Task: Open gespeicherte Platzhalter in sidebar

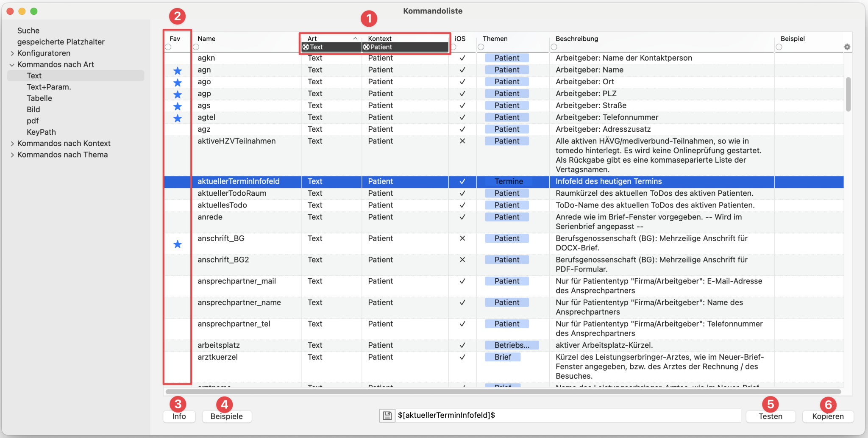Action: (x=61, y=42)
